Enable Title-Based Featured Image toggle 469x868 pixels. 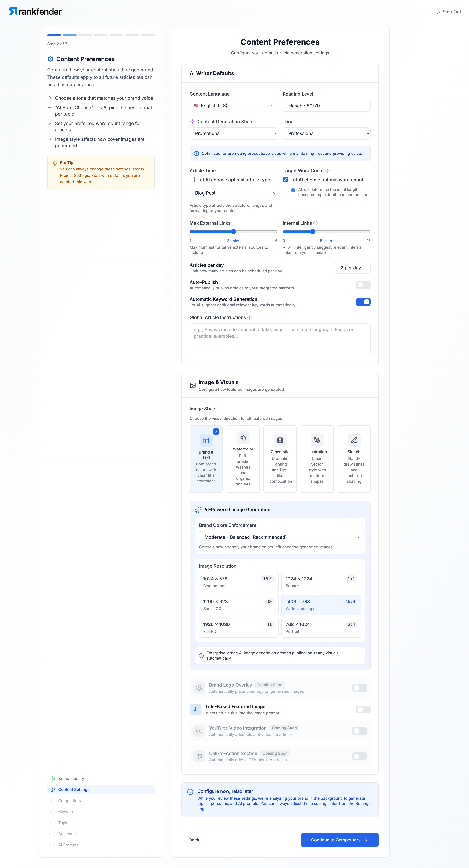tap(363, 709)
